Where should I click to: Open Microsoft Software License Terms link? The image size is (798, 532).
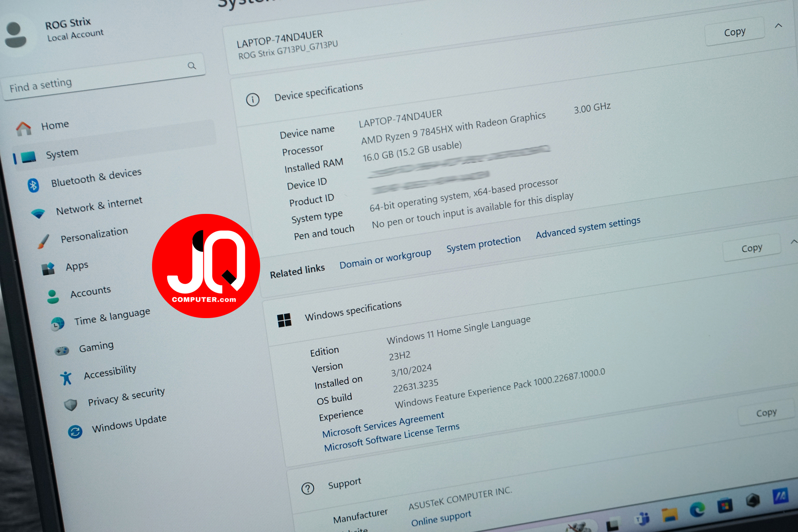(x=391, y=437)
